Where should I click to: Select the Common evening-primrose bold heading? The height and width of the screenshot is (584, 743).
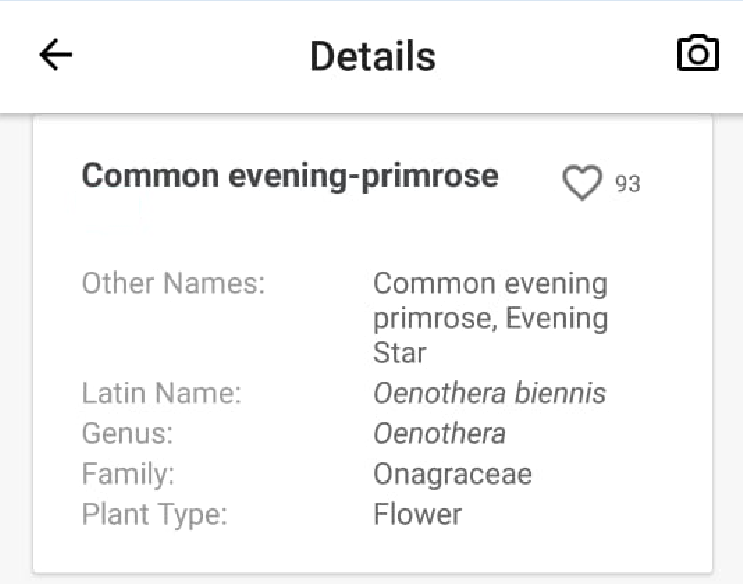[x=289, y=176]
